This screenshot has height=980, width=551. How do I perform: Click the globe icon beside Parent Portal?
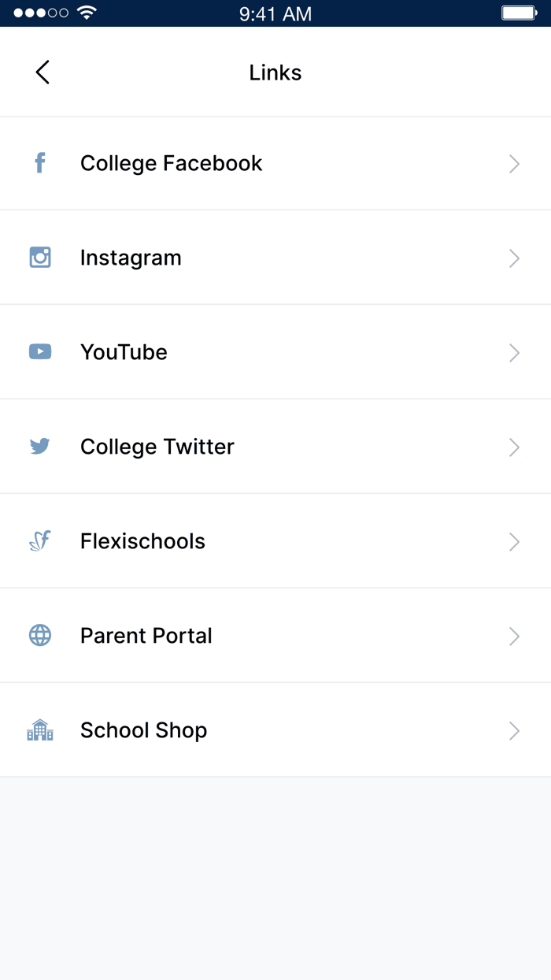tap(39, 636)
